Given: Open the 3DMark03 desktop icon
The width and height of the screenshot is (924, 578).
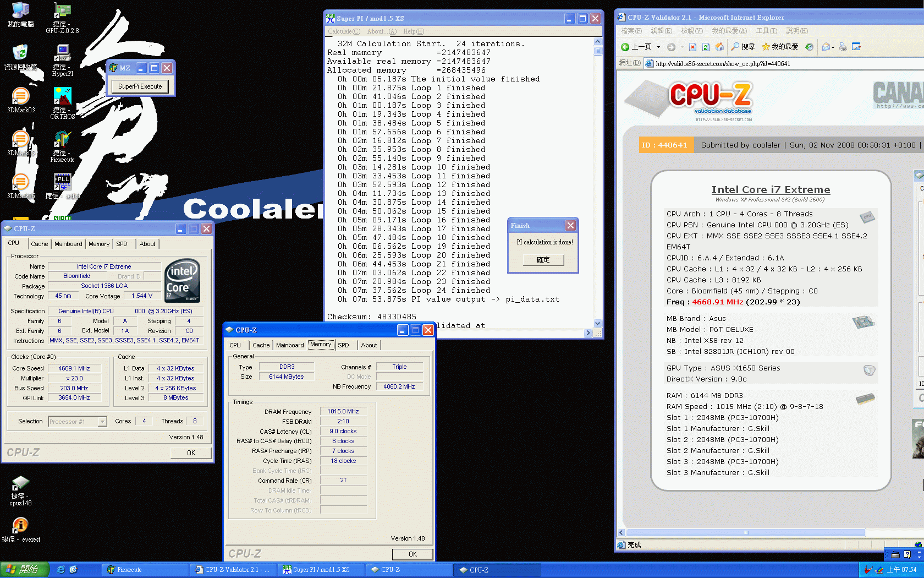Looking at the screenshot, I should [20, 100].
